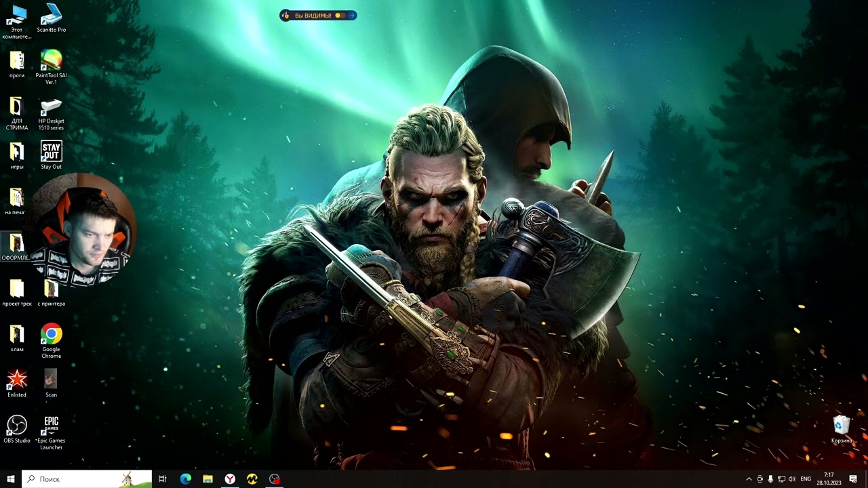The width and height of the screenshot is (868, 488).
Task: Open the 'Этот компьютер' desktop icon
Action: tap(17, 22)
